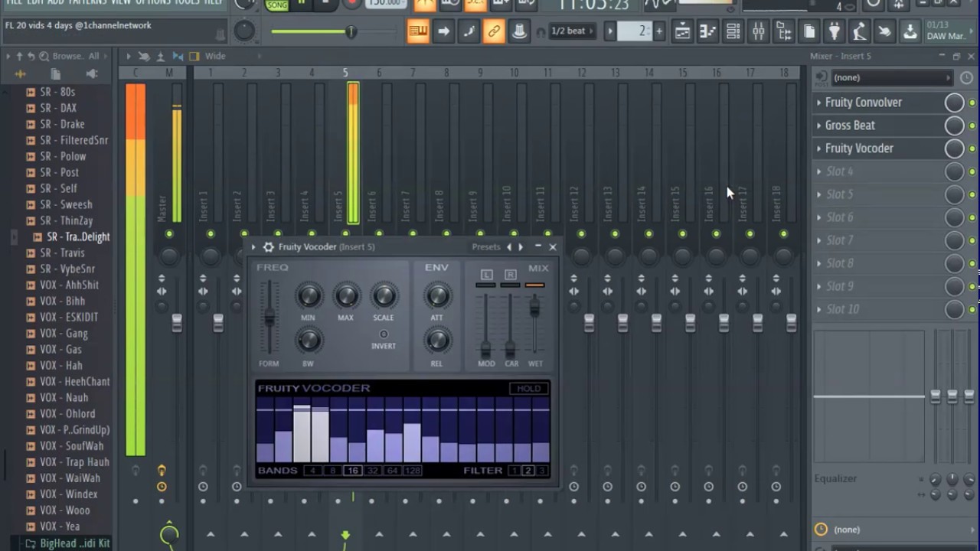Select previous preset arrow in Fruity Vocoder

pyautogui.click(x=509, y=246)
